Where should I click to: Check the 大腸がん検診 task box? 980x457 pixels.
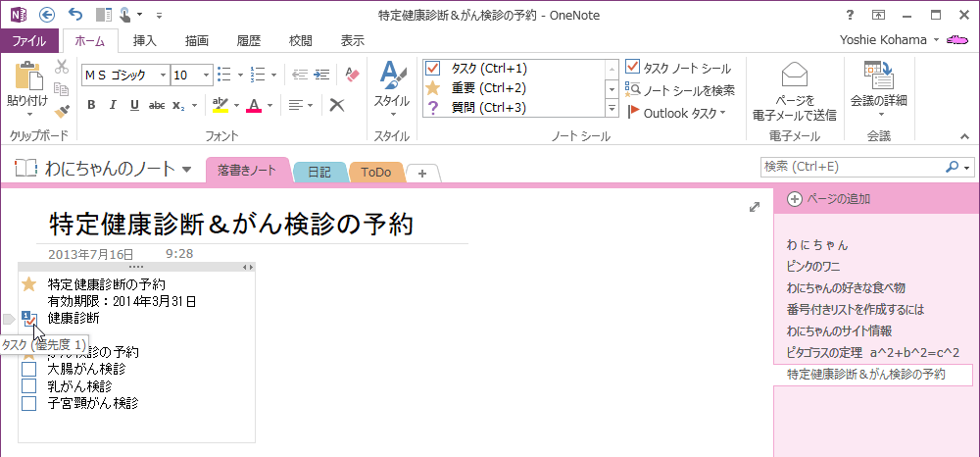point(29,370)
